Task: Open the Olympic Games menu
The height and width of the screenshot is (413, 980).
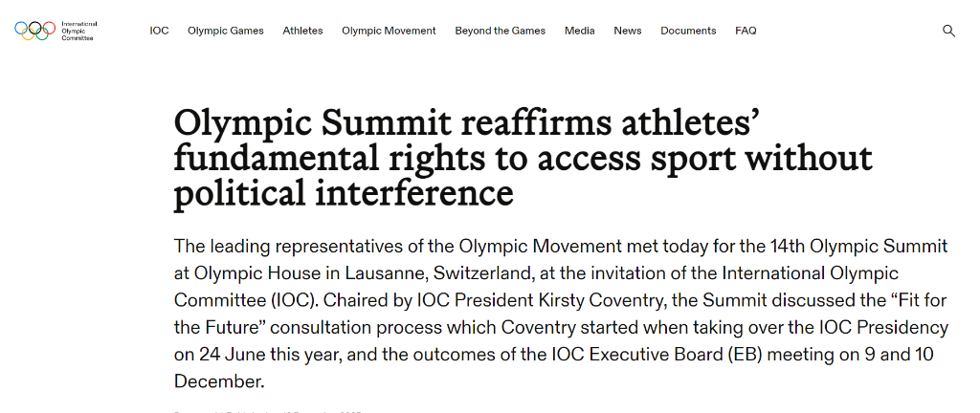Action: [x=226, y=31]
